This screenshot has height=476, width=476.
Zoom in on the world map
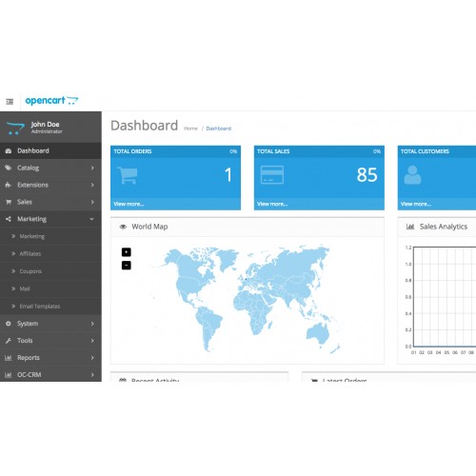[127, 252]
